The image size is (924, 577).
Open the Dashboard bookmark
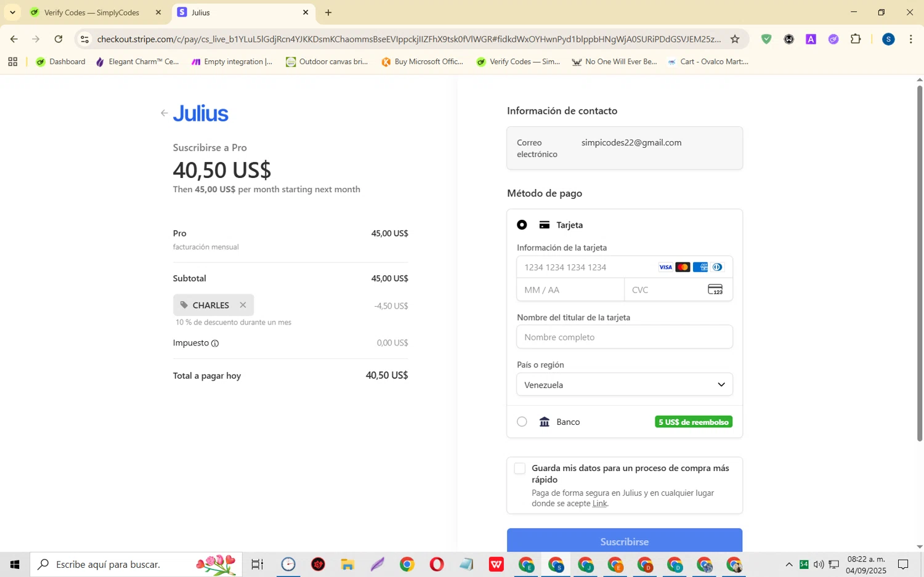click(x=61, y=62)
